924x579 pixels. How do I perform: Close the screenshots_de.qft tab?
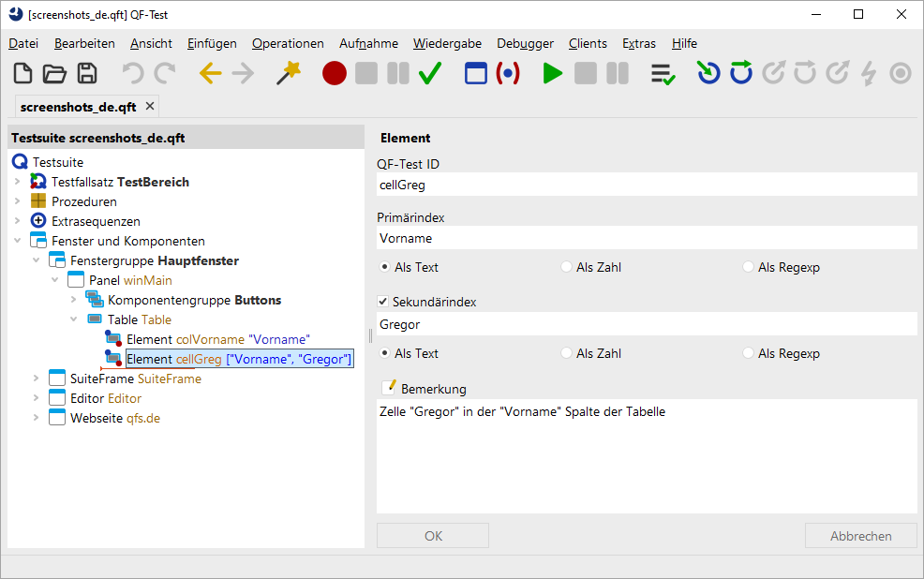point(150,106)
